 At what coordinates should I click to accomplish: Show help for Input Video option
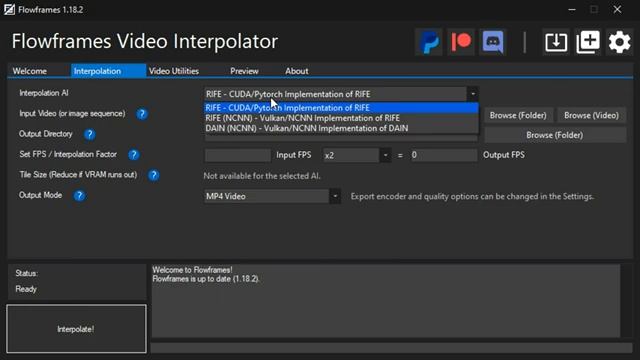pyautogui.click(x=142, y=114)
